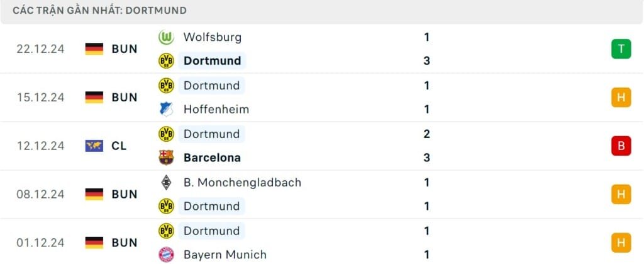Image resolution: width=644 pixels, height=264 pixels.
Task: Click the green T result badge
Action: click(621, 49)
